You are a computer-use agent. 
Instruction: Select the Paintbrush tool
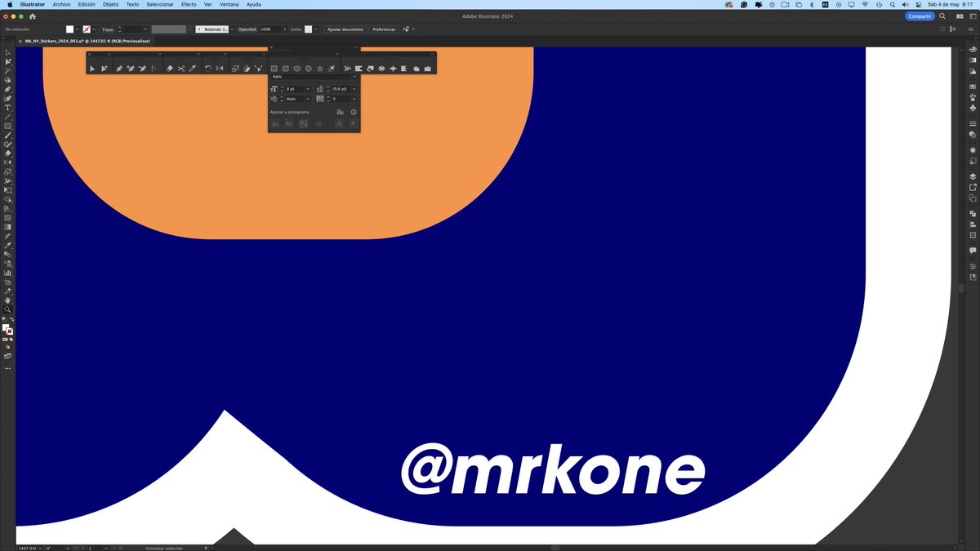(x=7, y=135)
